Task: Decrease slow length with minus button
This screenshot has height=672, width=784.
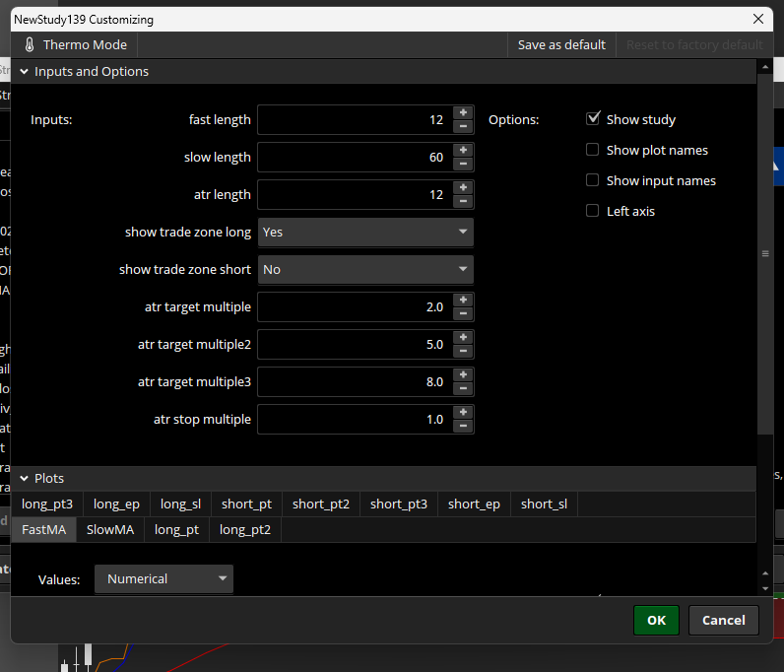Action: (463, 165)
